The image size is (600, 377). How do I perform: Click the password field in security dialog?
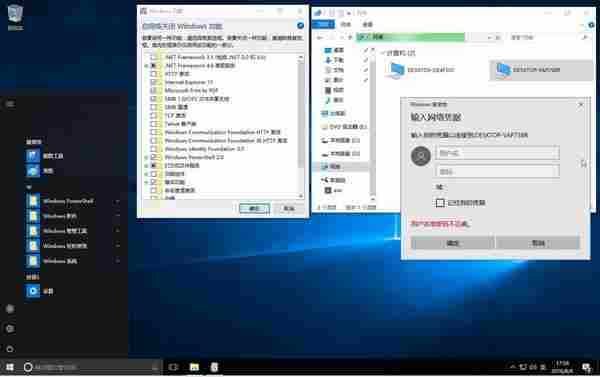[x=497, y=171]
